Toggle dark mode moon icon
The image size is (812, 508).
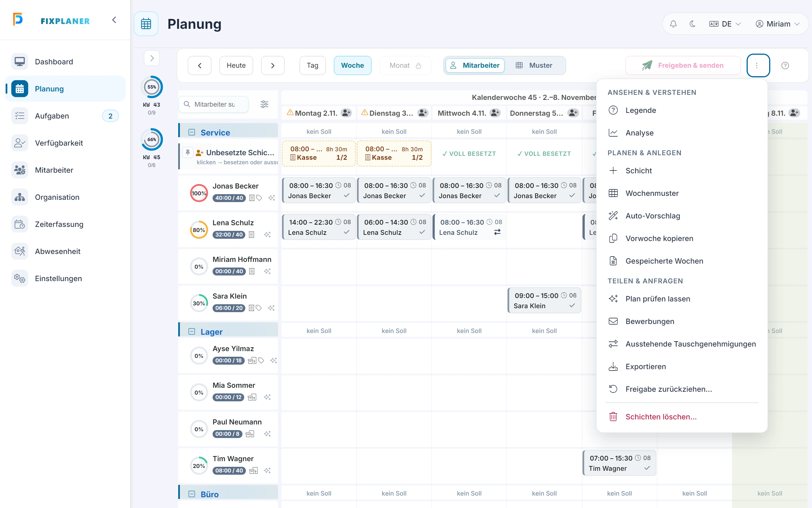point(692,24)
